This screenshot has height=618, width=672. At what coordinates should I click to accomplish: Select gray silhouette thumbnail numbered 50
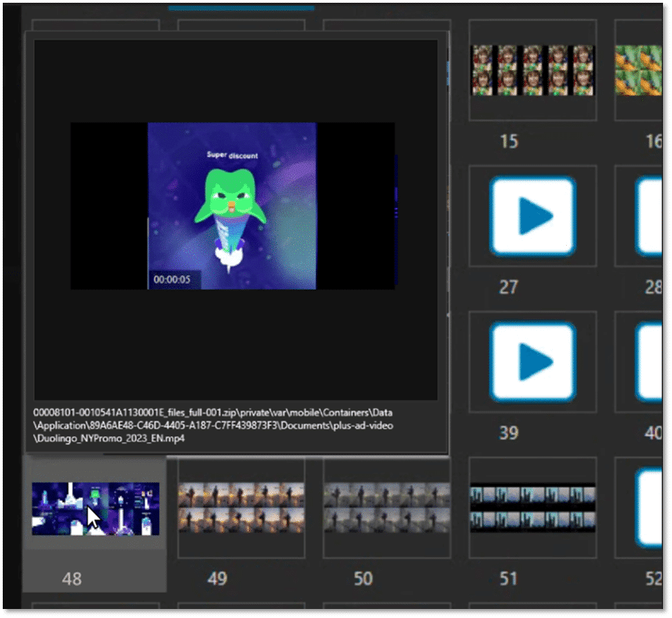pyautogui.click(x=387, y=508)
